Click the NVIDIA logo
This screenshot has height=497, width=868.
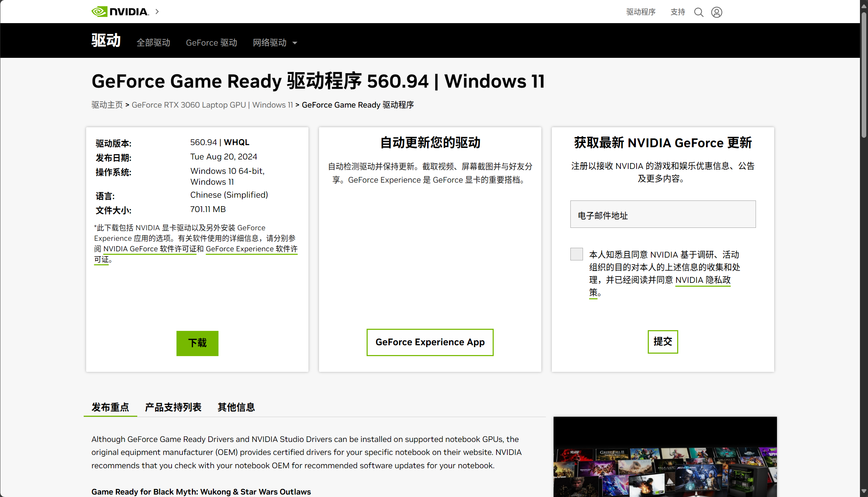120,12
